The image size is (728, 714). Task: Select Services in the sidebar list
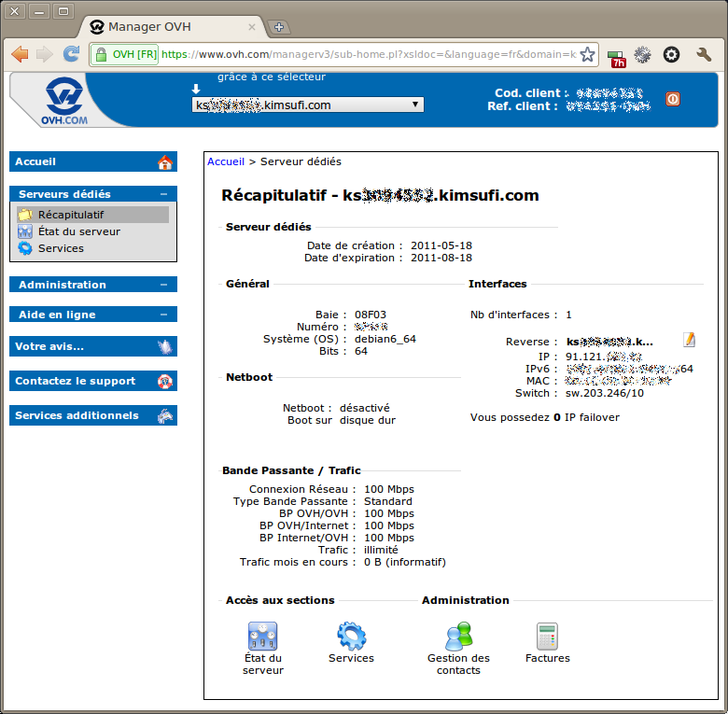tap(61, 248)
